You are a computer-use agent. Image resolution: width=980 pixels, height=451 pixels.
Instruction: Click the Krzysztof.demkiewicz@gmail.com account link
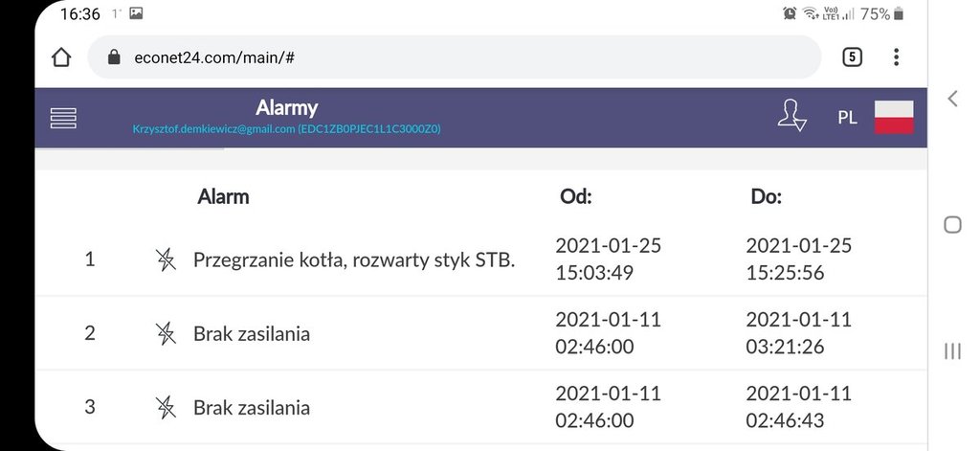pyautogui.click(x=286, y=128)
